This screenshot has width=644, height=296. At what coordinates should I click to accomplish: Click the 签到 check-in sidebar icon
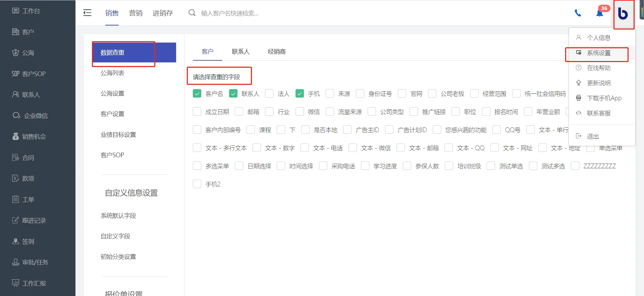(15, 241)
